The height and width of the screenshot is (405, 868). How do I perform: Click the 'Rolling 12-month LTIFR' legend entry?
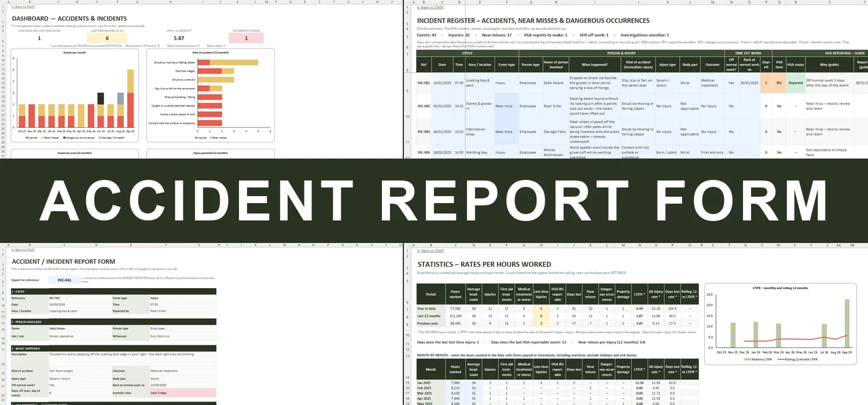coord(799,359)
